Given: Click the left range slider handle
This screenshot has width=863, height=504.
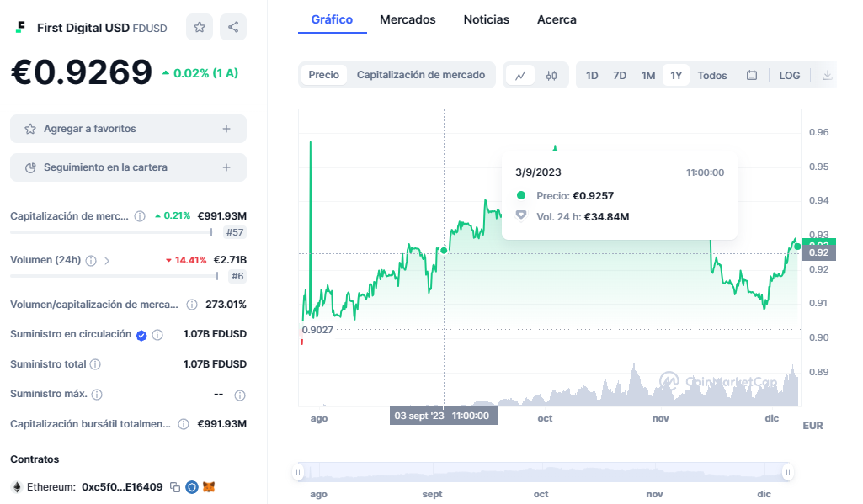Looking at the screenshot, I should 298,472.
